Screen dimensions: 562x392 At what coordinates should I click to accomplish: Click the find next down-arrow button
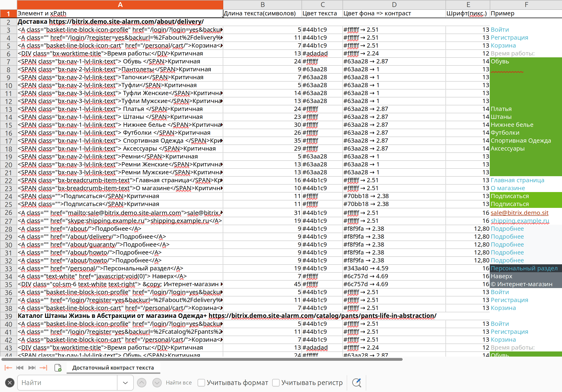157,382
